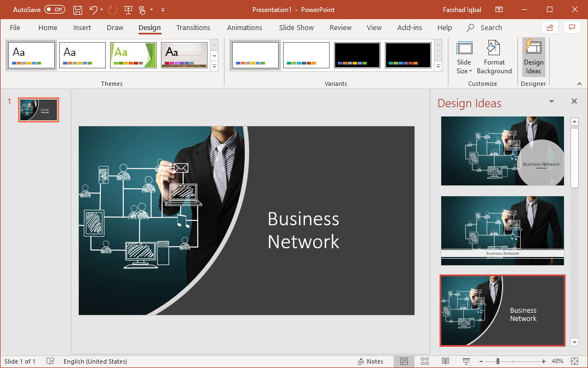The height and width of the screenshot is (368, 588).
Task: Click the Save icon in Quick Access Toolbar
Action: pyautogui.click(x=77, y=10)
